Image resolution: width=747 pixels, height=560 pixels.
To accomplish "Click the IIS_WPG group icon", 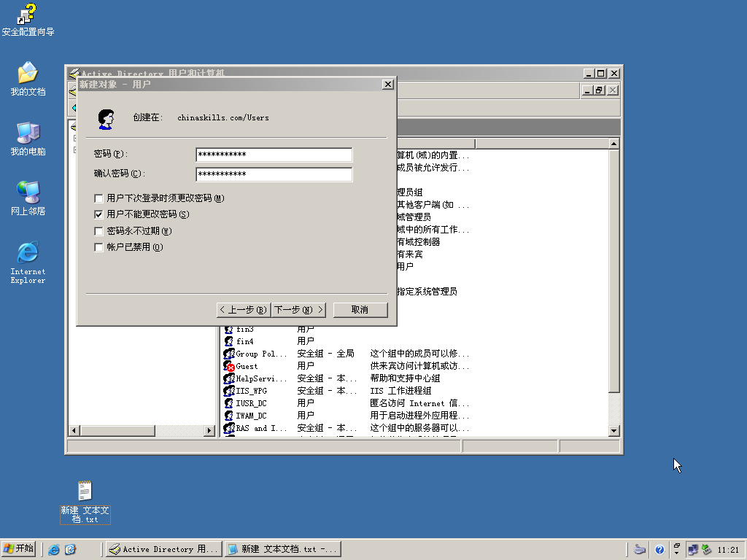I will (x=229, y=391).
